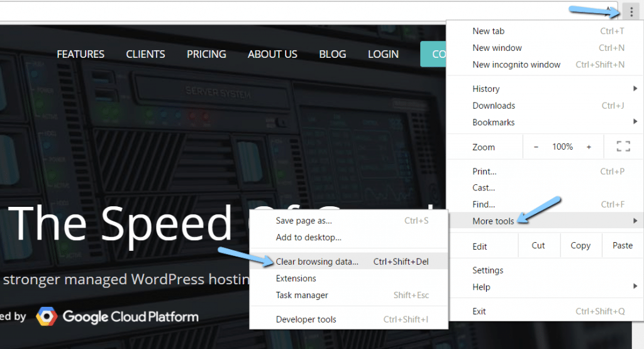Click the teal CO... button on website
This screenshot has height=349, width=644.
tap(433, 54)
